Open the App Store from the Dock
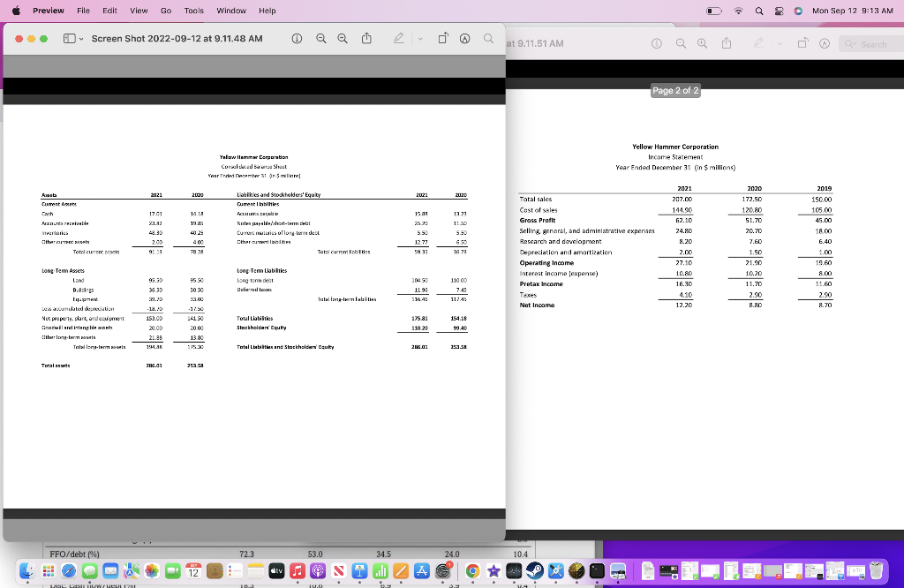The image size is (904, 588). coord(421,570)
